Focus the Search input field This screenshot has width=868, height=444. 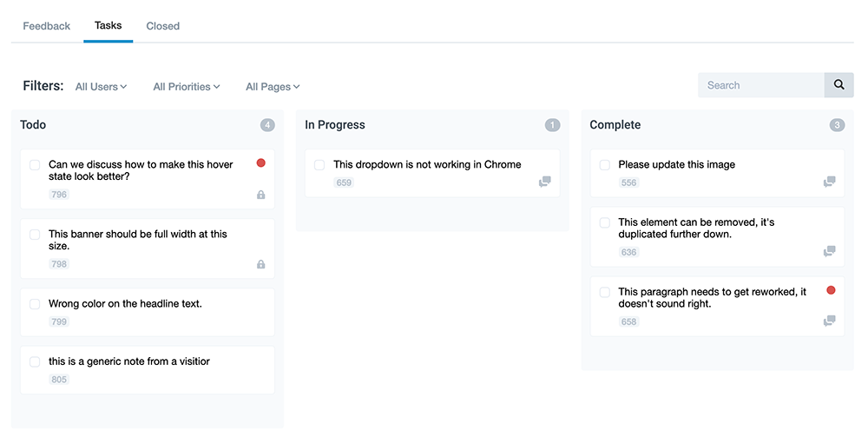click(760, 85)
